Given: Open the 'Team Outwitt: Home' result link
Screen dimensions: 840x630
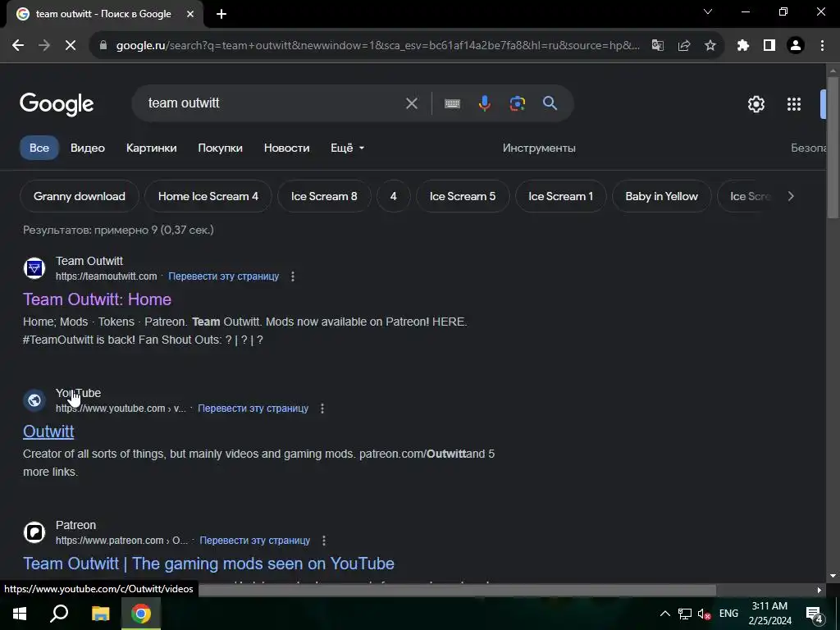Looking at the screenshot, I should pyautogui.click(x=97, y=299).
